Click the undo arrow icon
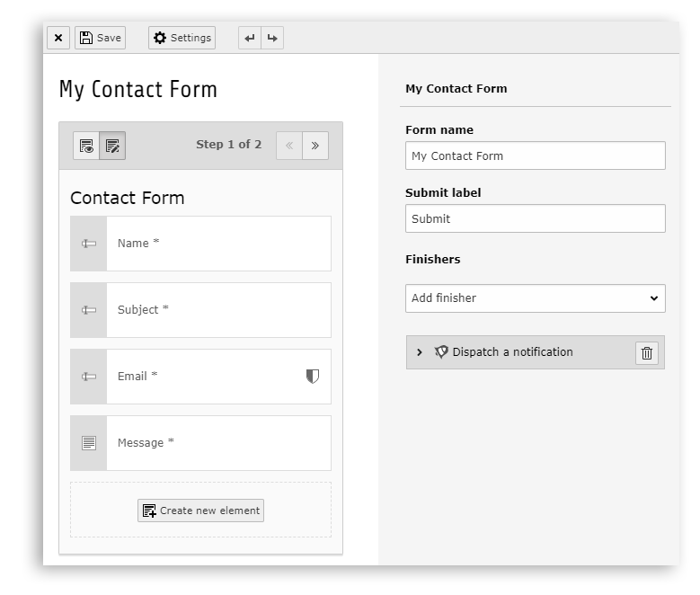 250,38
